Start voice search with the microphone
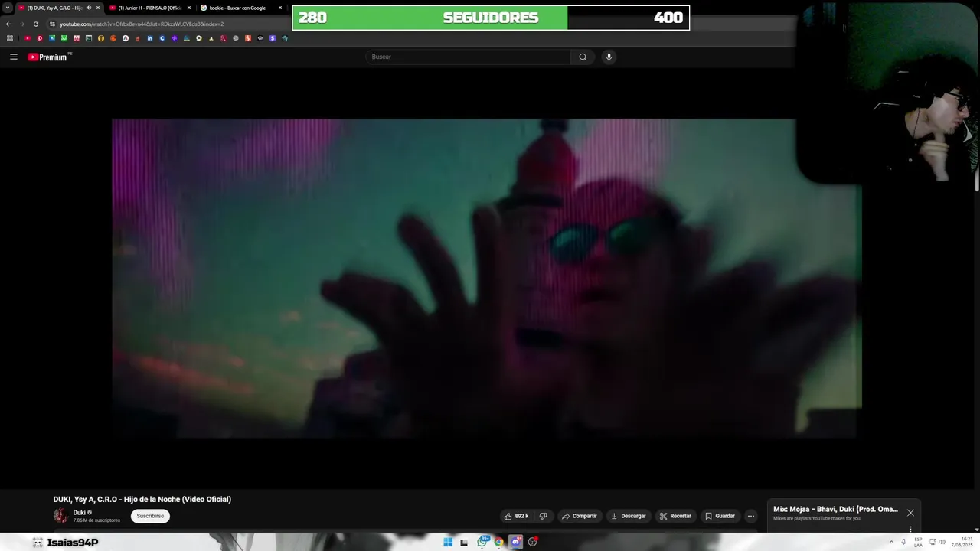 point(609,57)
